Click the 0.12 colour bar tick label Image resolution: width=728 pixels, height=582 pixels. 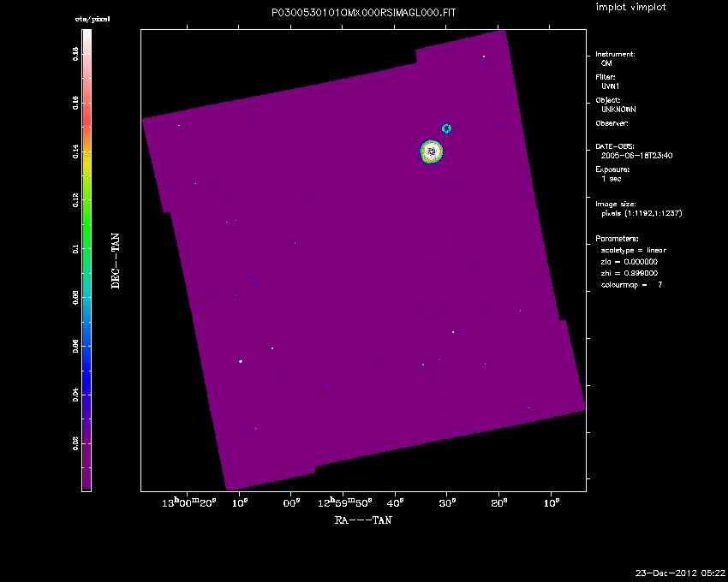75,200
